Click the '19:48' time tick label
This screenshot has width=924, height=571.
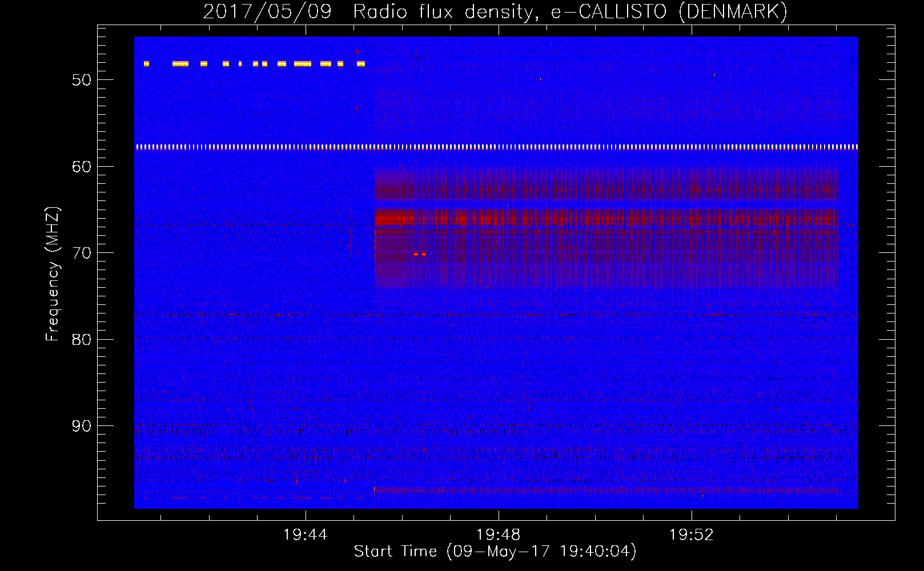(498, 535)
